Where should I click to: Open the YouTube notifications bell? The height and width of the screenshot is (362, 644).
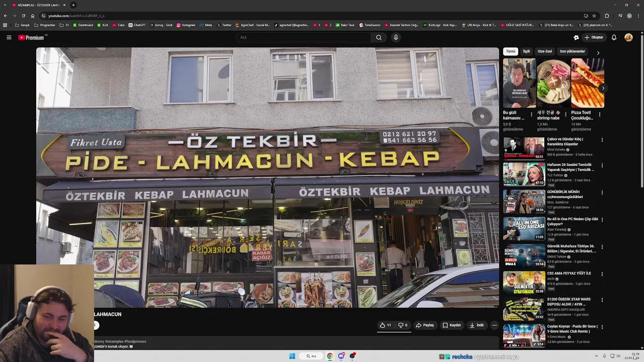[614, 37]
